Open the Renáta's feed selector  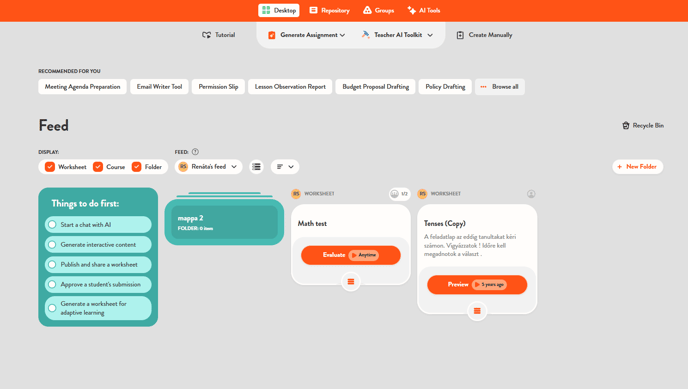pyautogui.click(x=208, y=167)
